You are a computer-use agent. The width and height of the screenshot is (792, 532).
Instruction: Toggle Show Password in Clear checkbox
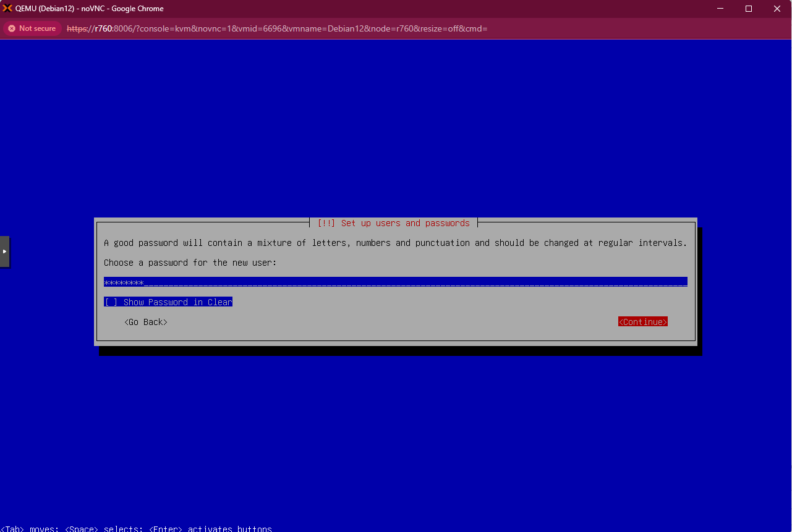168,302
